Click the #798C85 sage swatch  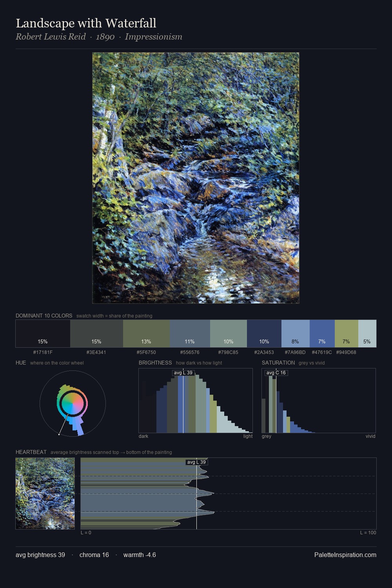coord(229,334)
